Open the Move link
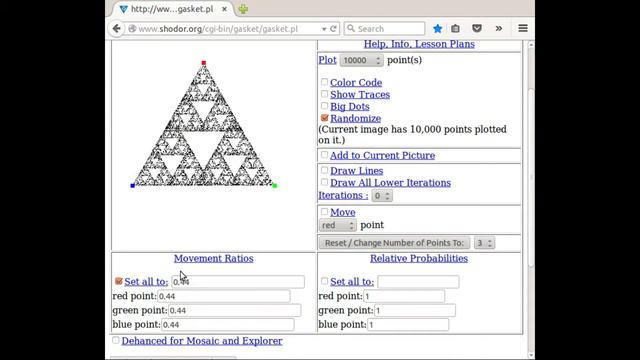 342,212
